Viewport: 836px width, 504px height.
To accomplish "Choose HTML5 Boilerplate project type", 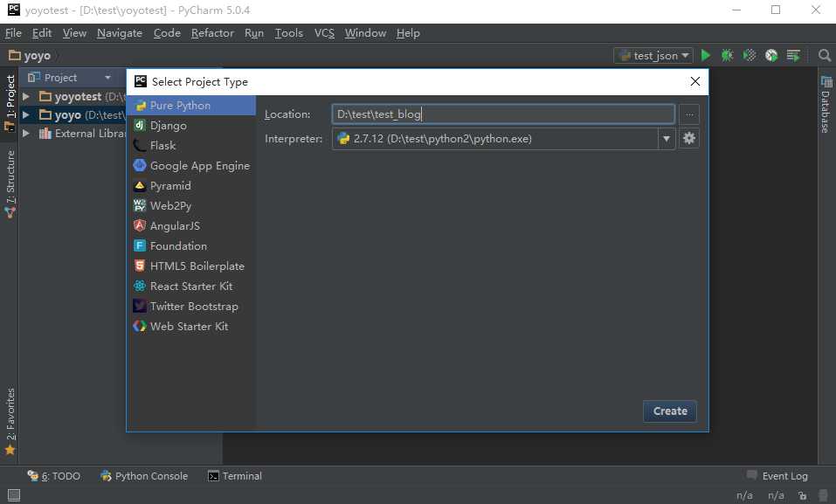I will [191, 266].
